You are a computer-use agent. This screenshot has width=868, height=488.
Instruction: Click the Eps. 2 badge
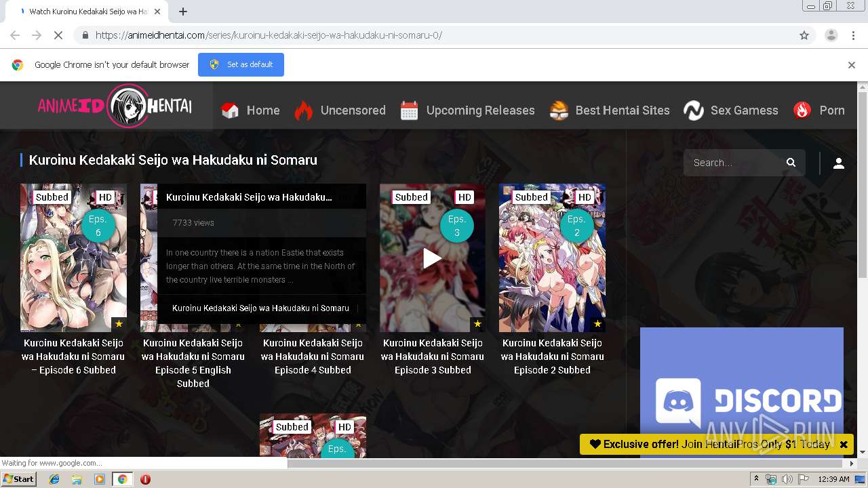coord(576,226)
